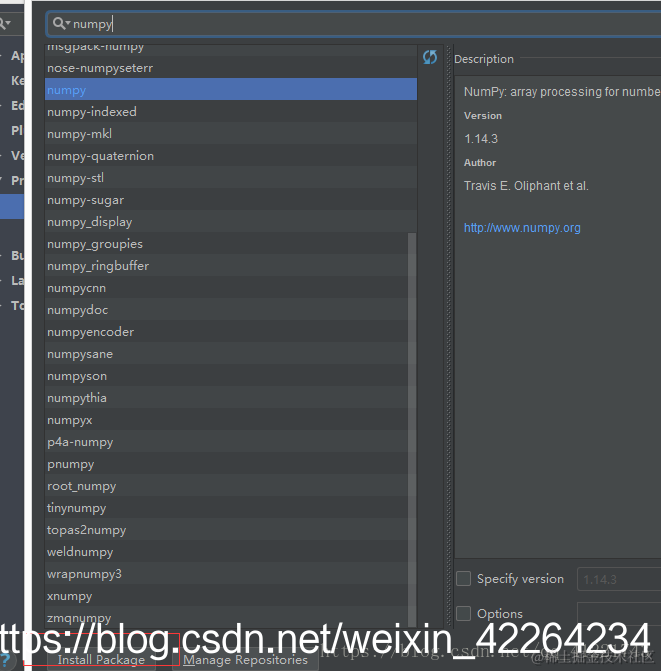The height and width of the screenshot is (671, 661).
Task: Select the numpy-indexed package
Action: pos(231,112)
